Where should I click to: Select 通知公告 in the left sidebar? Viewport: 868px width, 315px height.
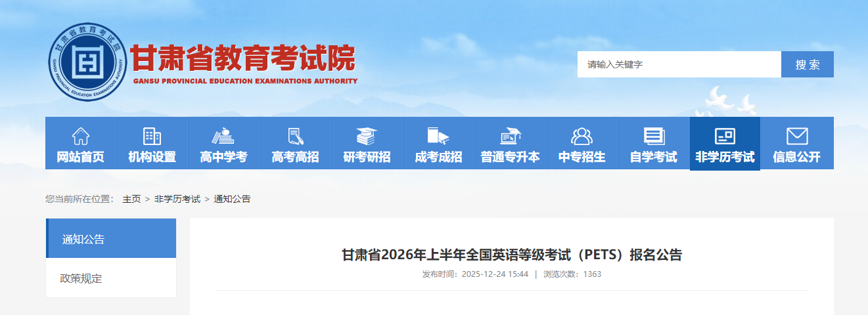pos(111,238)
